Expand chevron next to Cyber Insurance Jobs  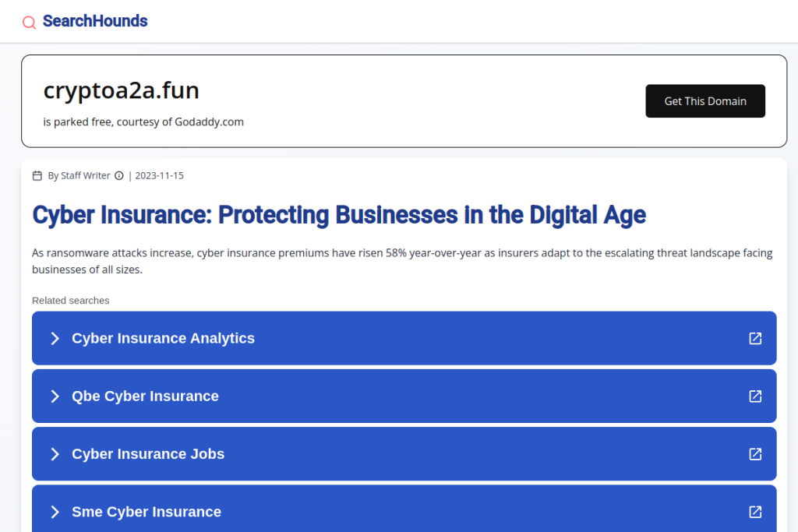pos(55,454)
